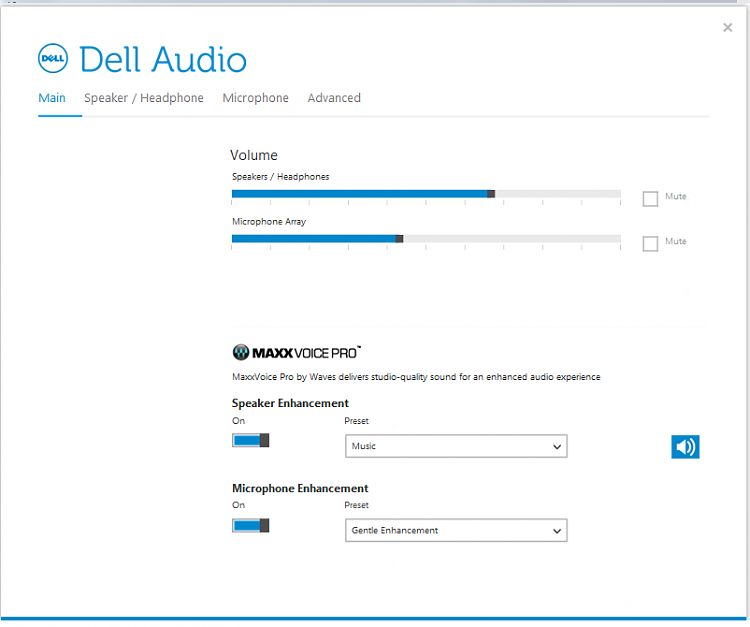Click the Microphone Array volume slider handle

tap(399, 239)
